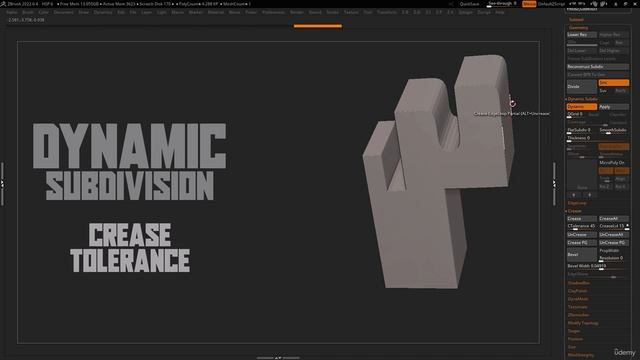Toggle the orange Dynamic button
Screen dimensions: 640x360
[x=582, y=107]
